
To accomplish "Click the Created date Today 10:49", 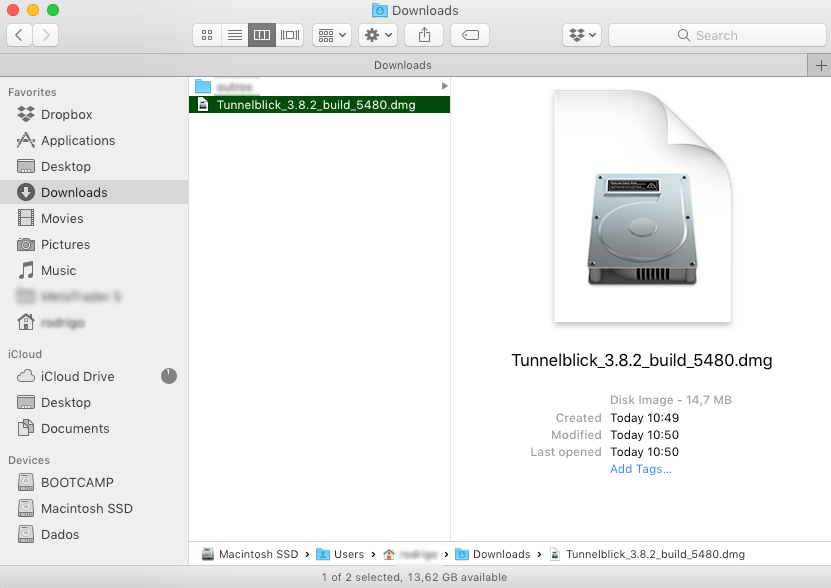I will 644,418.
